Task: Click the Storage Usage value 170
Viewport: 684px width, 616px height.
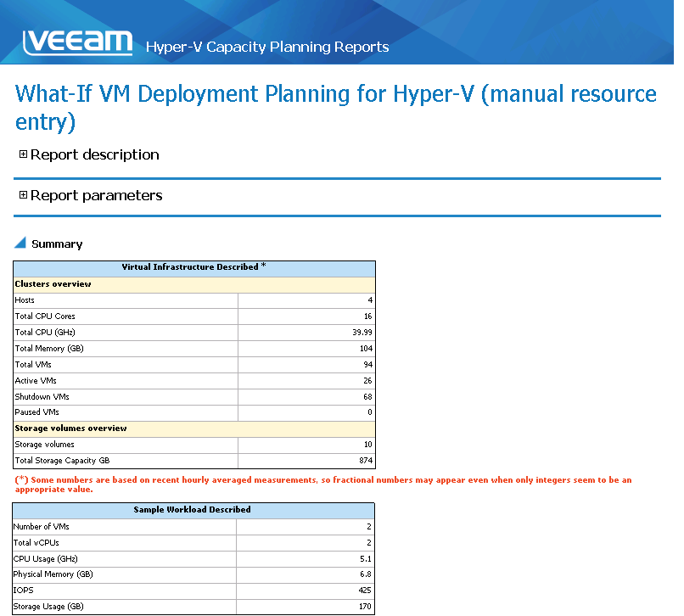Action: click(365, 607)
